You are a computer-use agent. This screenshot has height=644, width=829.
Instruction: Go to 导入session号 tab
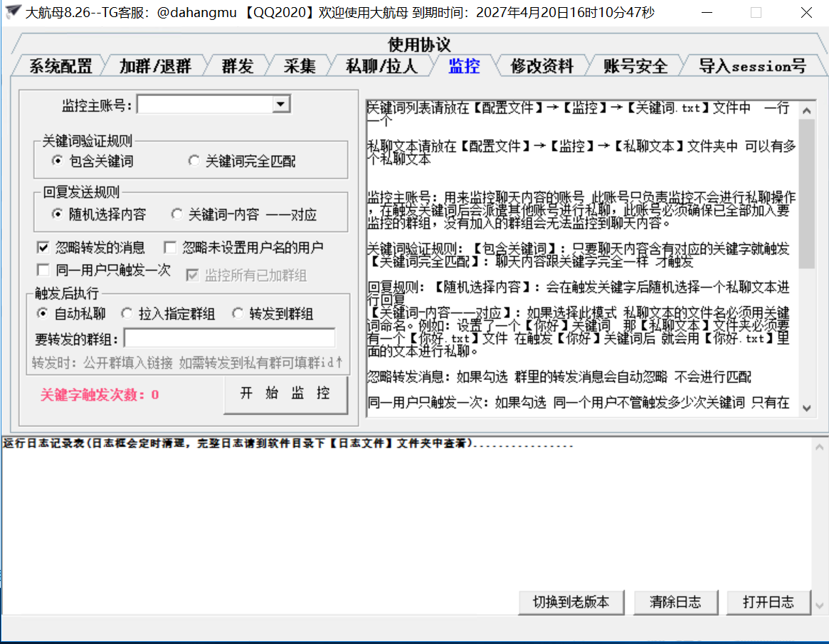point(751,66)
